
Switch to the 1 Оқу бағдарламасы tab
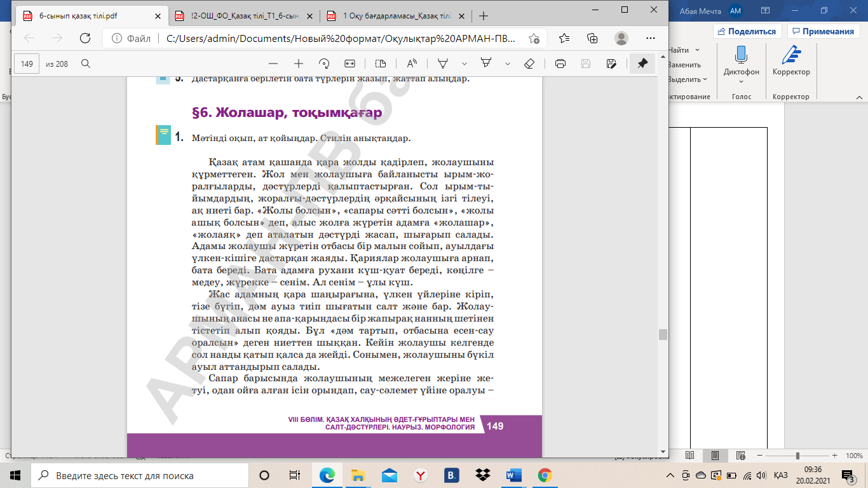tap(394, 16)
